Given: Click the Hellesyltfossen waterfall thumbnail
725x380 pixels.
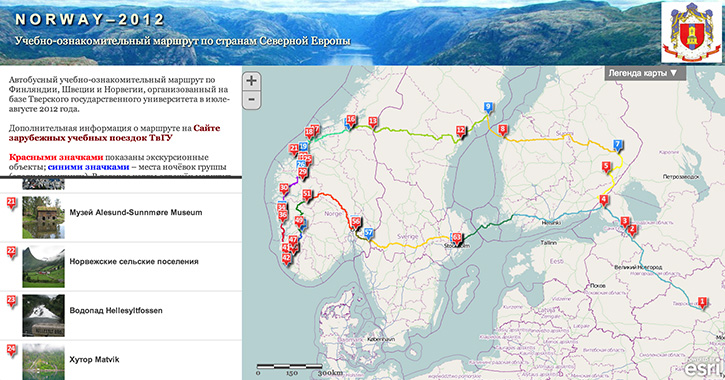Looking at the screenshot, I should click(43, 315).
